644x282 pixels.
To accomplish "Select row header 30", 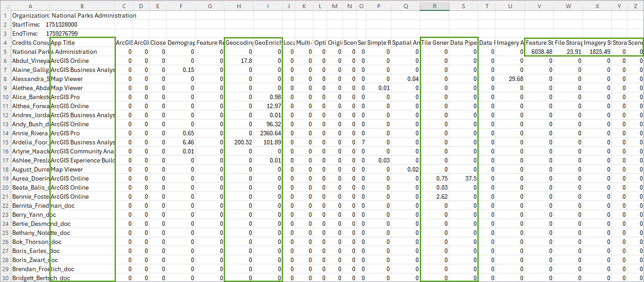I will click(x=5, y=277).
